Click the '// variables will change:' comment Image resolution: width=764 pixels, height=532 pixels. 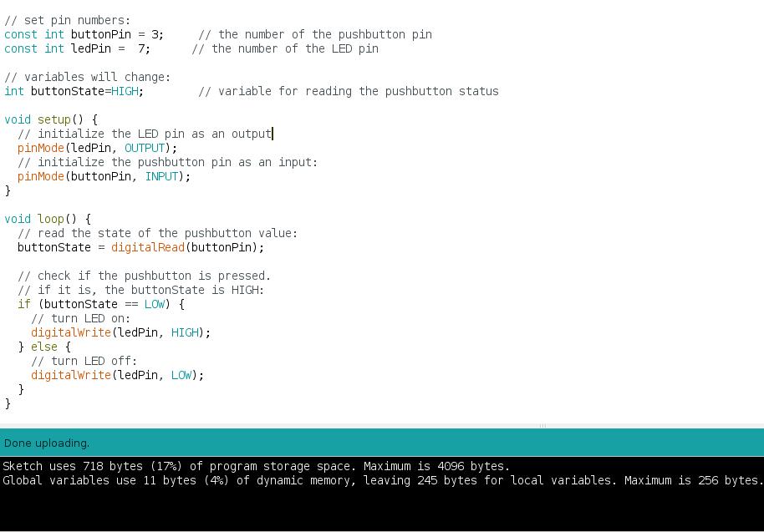(87, 77)
